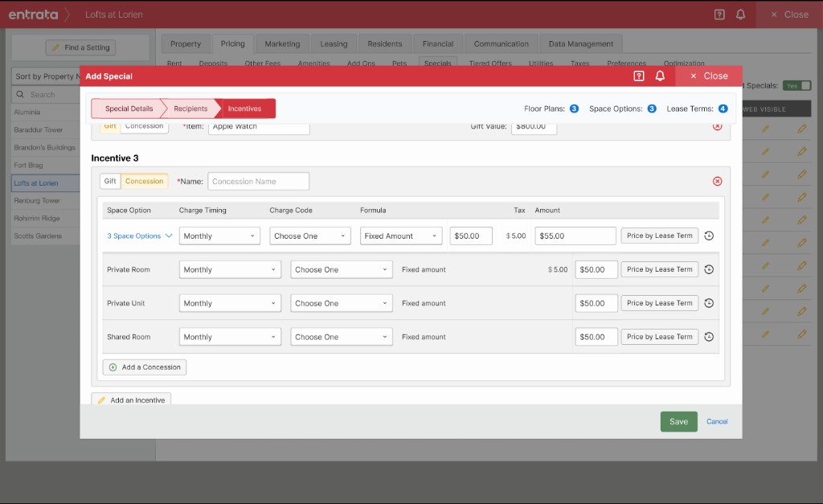This screenshot has height=504, width=823.
Task: Cancel the Add Special dialog
Action: click(x=717, y=421)
